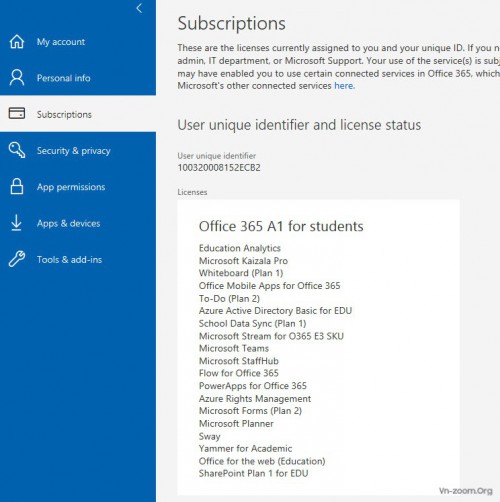Click 'Microsoft Kaizala Pro' license entry
The width and height of the screenshot is (500, 502).
tap(243, 261)
